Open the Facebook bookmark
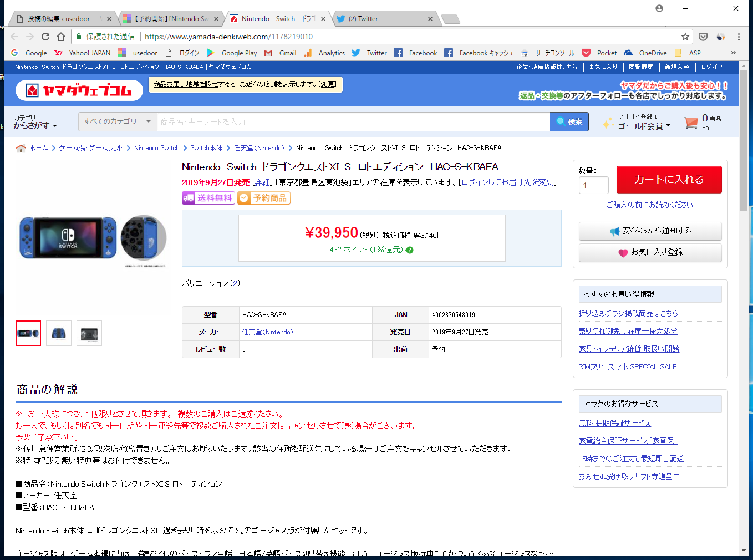 tap(415, 53)
